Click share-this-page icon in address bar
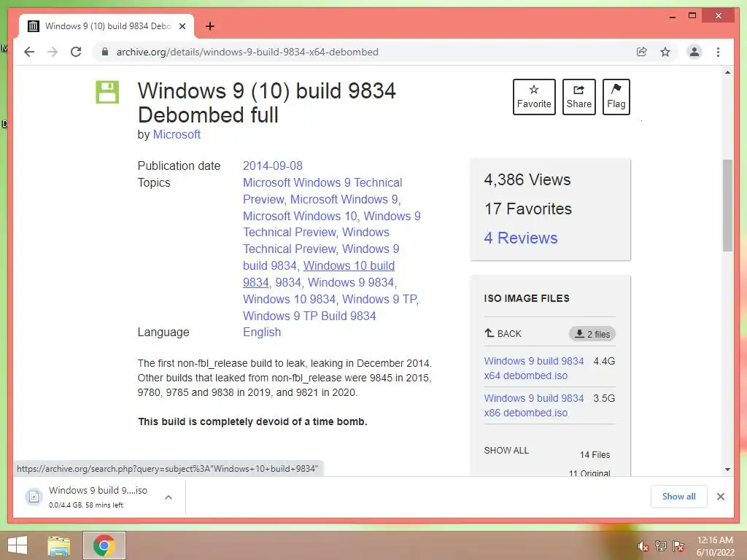The image size is (747, 560). click(642, 52)
